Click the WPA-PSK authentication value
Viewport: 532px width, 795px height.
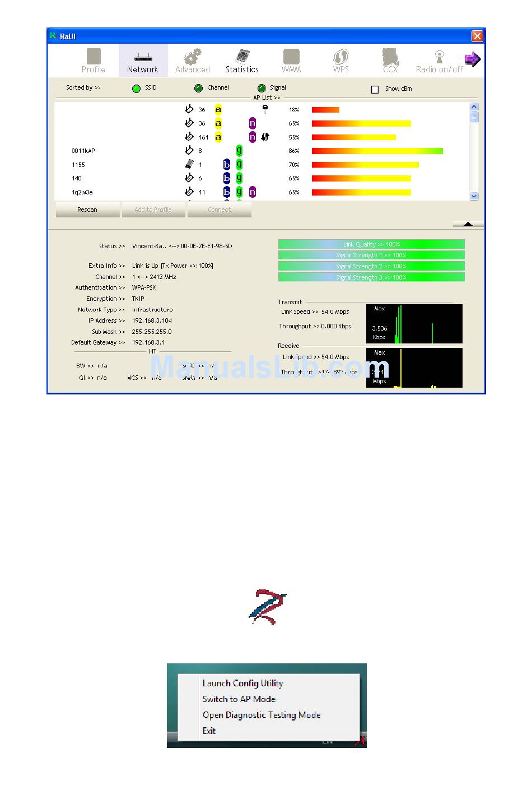click(x=144, y=287)
